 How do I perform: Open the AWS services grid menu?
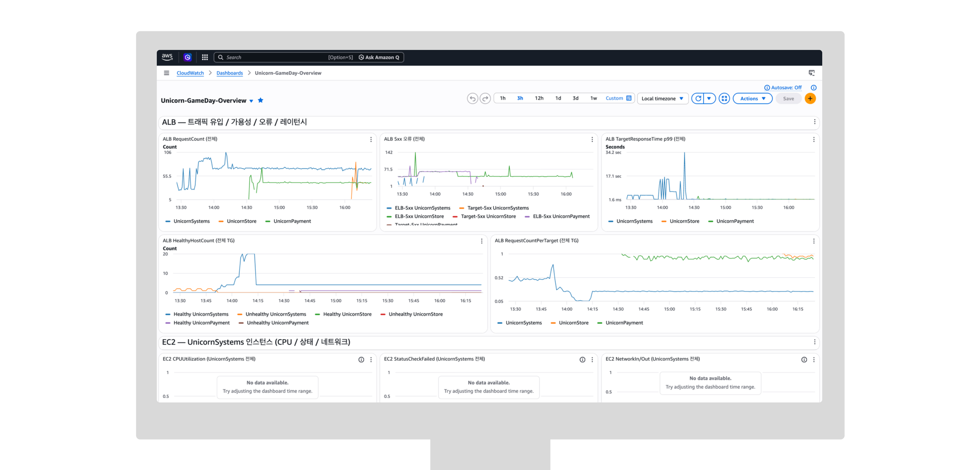[x=205, y=57]
